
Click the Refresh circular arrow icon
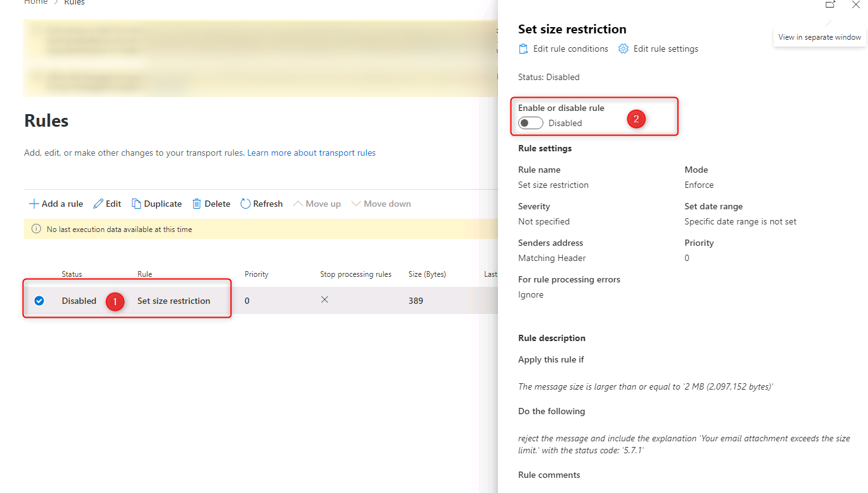[246, 204]
